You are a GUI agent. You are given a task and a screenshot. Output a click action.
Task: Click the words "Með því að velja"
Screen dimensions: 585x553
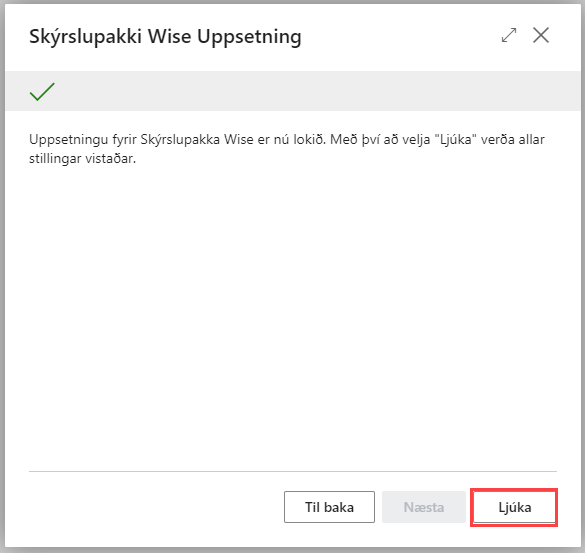[x=380, y=140]
